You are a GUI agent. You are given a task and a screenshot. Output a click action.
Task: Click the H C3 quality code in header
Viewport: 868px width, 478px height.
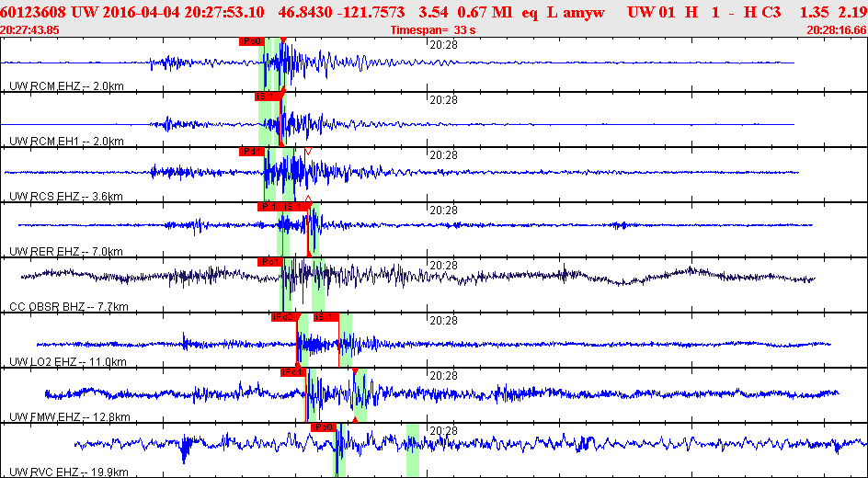coord(763,12)
